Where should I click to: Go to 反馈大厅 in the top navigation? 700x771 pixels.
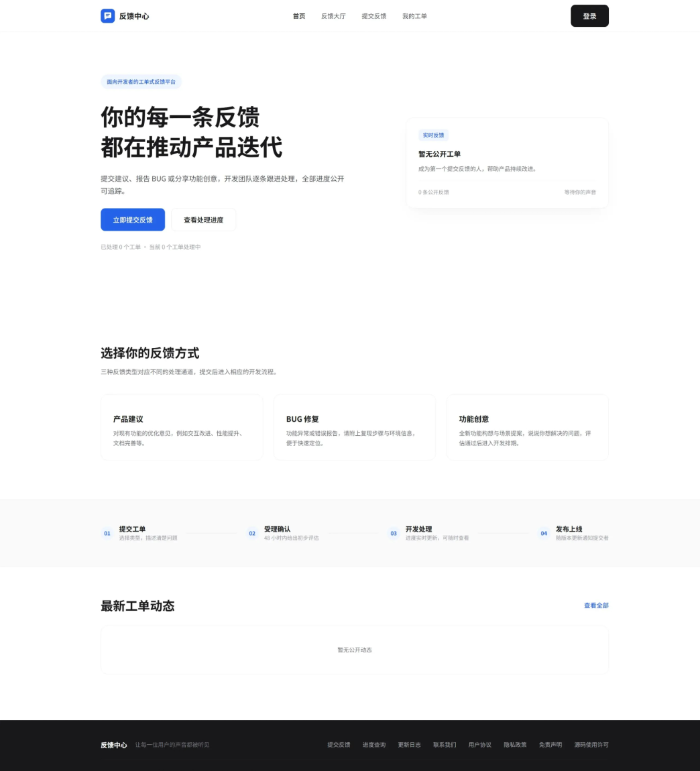333,16
